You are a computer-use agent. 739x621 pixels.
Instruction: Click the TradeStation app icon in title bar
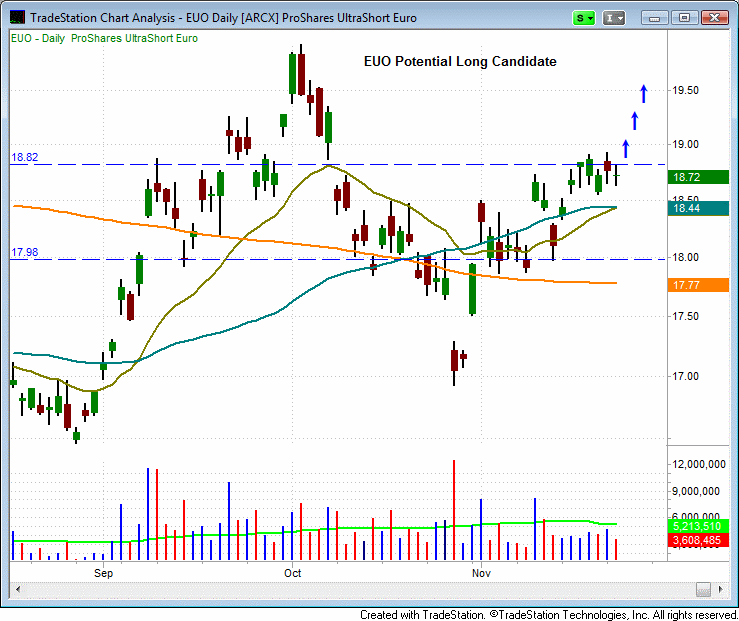(x=17, y=17)
